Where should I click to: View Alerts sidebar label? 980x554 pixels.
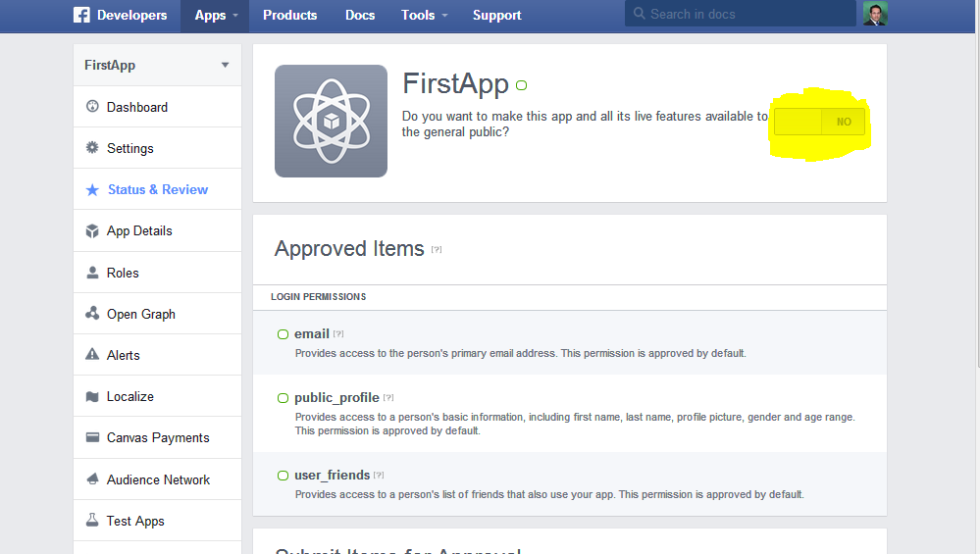(124, 355)
